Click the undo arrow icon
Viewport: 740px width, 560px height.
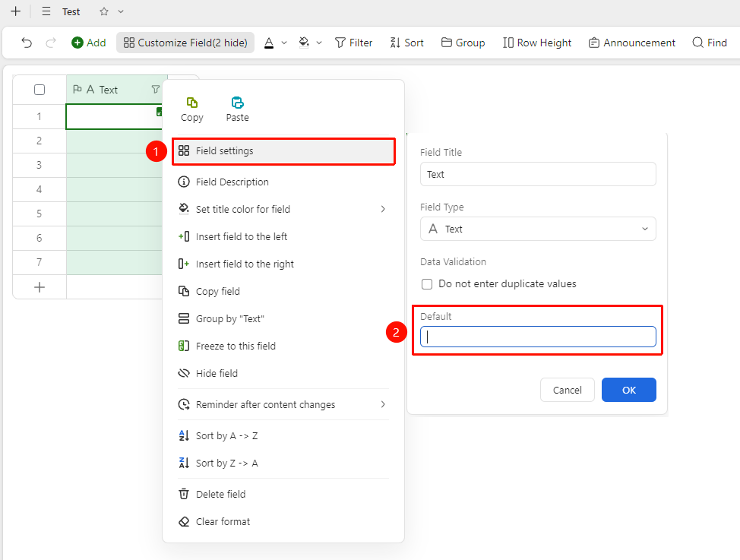click(x=27, y=43)
